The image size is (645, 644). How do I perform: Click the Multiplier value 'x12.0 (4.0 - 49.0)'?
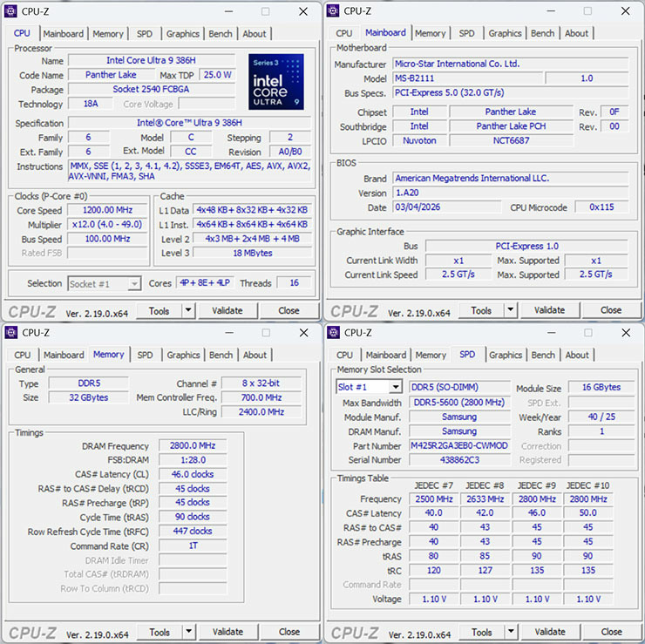click(108, 225)
